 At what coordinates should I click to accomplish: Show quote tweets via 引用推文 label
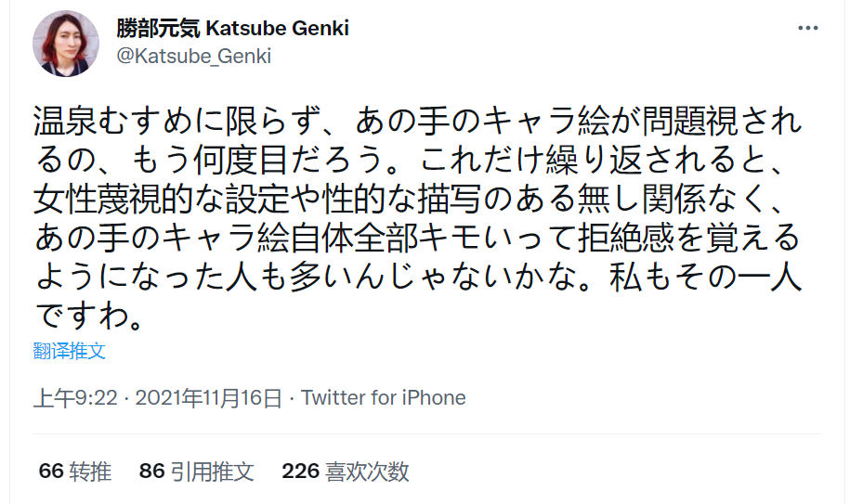(212, 472)
